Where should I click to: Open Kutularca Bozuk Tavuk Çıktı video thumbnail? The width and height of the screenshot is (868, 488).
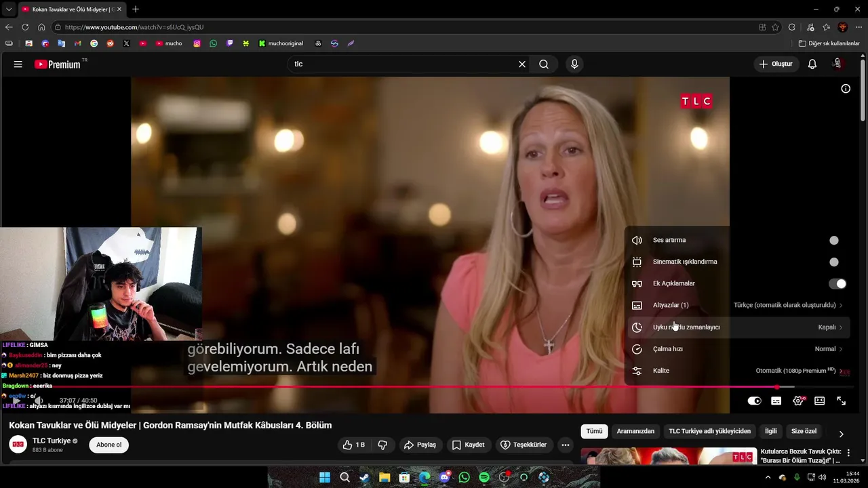(668, 456)
